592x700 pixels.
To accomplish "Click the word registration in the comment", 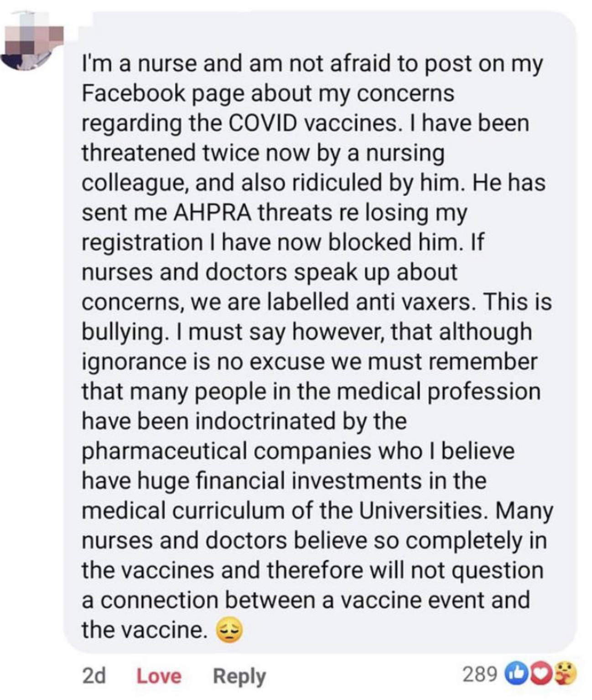I will click(x=142, y=242).
